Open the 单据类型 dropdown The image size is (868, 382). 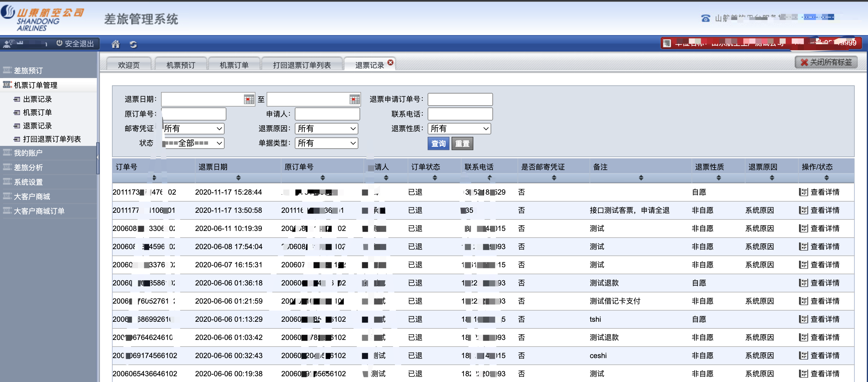coord(326,143)
